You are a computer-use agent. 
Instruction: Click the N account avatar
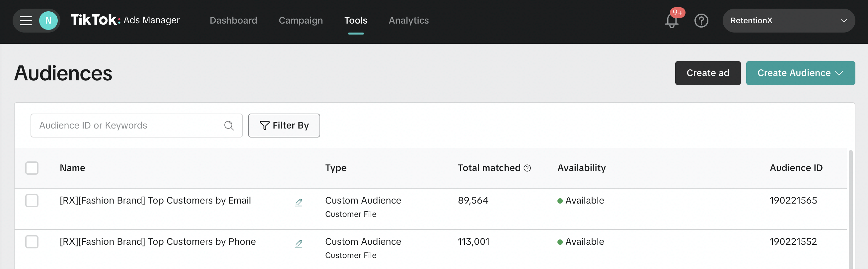48,21
